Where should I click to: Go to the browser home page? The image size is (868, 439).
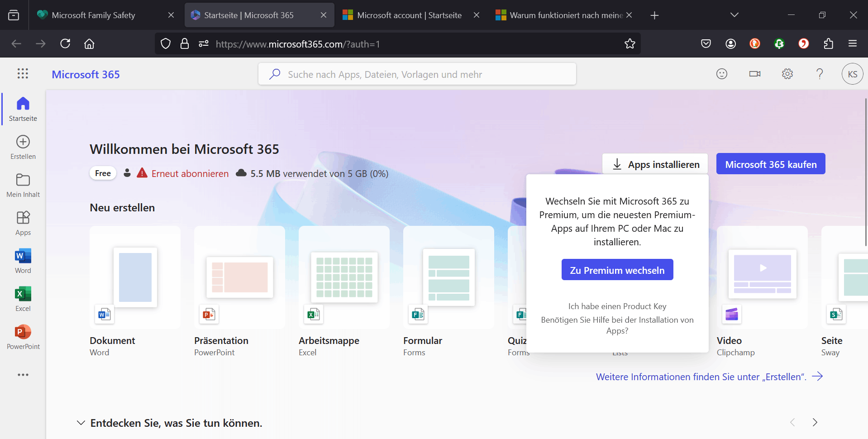89,43
